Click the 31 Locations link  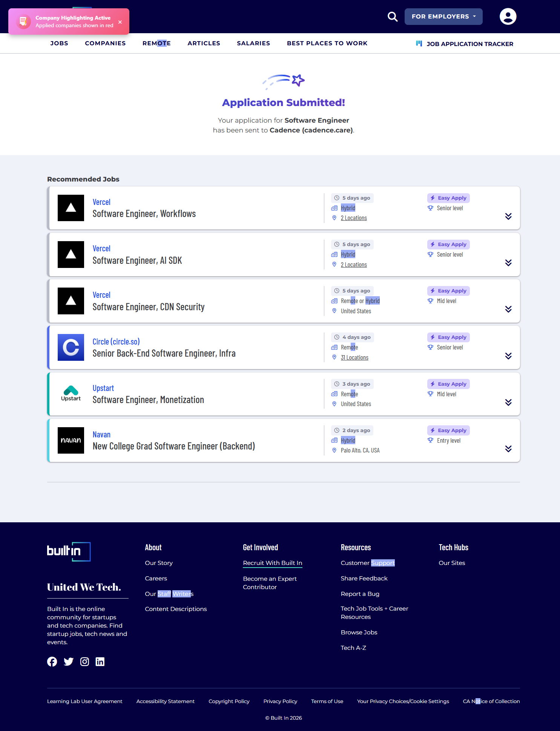(x=354, y=357)
